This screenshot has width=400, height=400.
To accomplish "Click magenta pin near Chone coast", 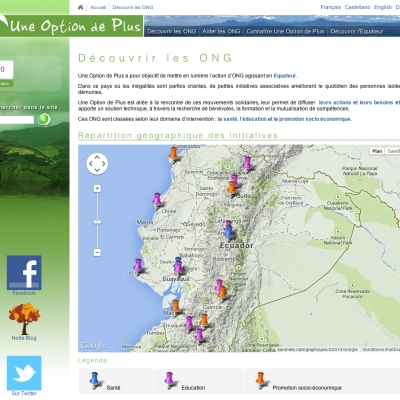I will (x=157, y=199).
